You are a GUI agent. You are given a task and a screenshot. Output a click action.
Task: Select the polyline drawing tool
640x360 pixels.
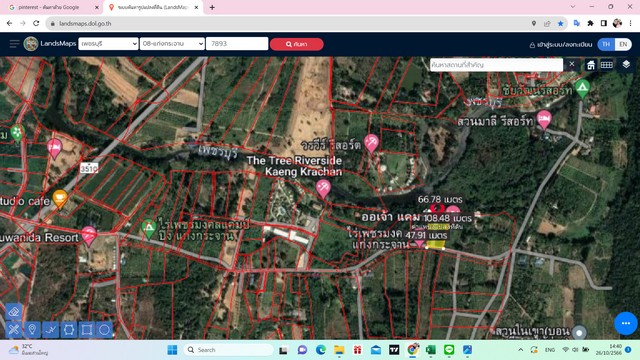(51, 329)
